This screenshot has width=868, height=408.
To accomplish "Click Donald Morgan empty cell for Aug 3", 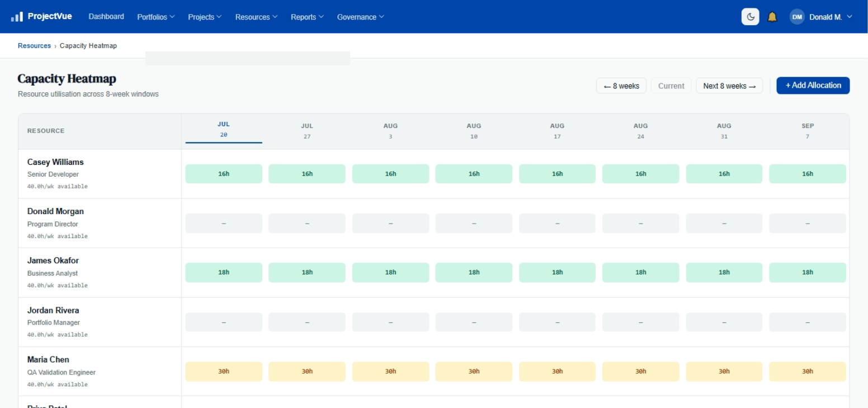I will coord(390,224).
